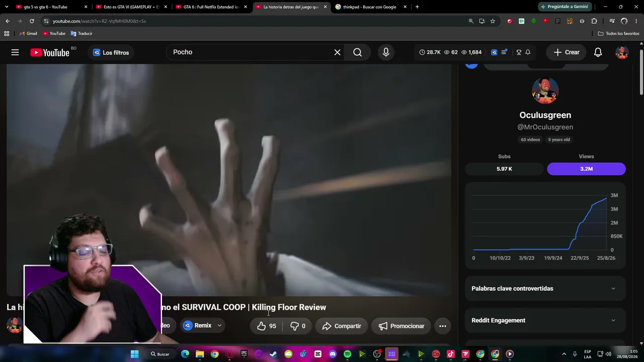The height and width of the screenshot is (362, 644).
Task: Open Chrome media controls icon
Action: point(612,21)
